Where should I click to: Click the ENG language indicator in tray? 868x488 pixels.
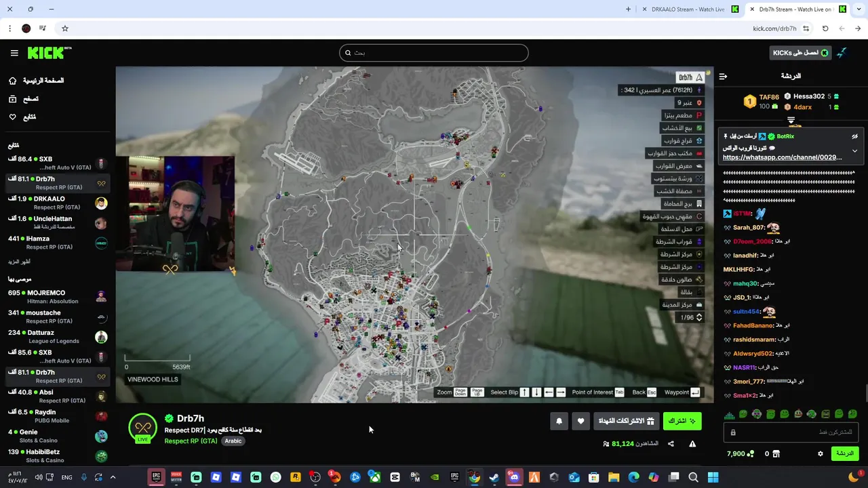click(x=66, y=477)
